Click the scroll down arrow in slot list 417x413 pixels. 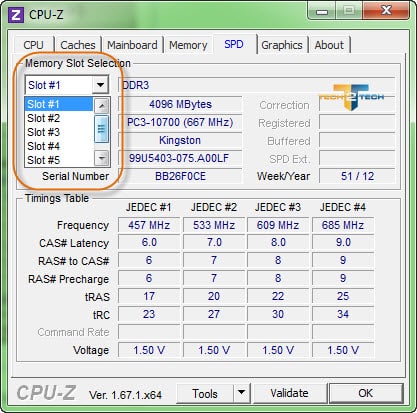pyautogui.click(x=101, y=158)
